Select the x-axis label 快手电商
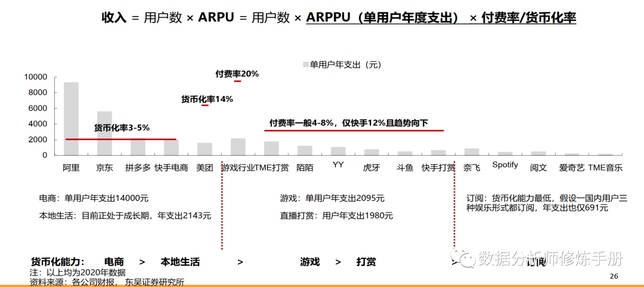The image size is (644, 287). pyautogui.click(x=171, y=168)
